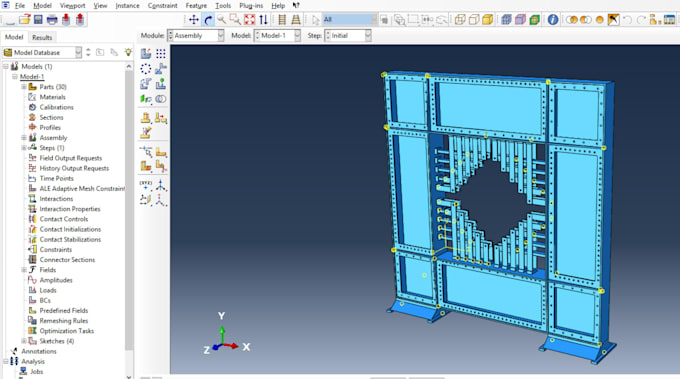Select Interactions in the model tree
The width and height of the screenshot is (680, 379).
56,199
